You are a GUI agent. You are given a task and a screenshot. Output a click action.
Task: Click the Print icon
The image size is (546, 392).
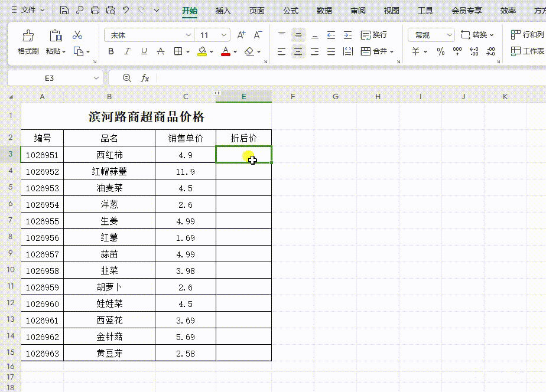95,11
